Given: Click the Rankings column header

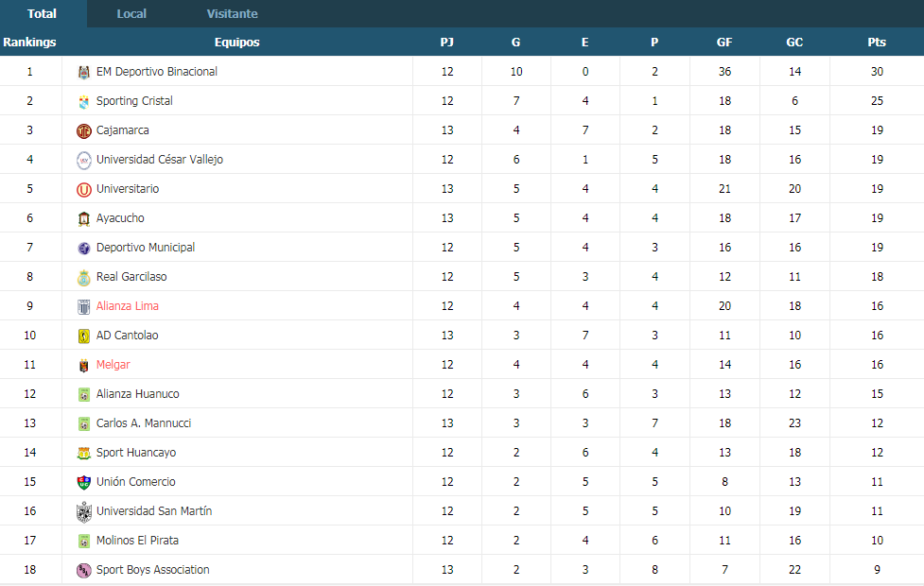Looking at the screenshot, I should (29, 42).
